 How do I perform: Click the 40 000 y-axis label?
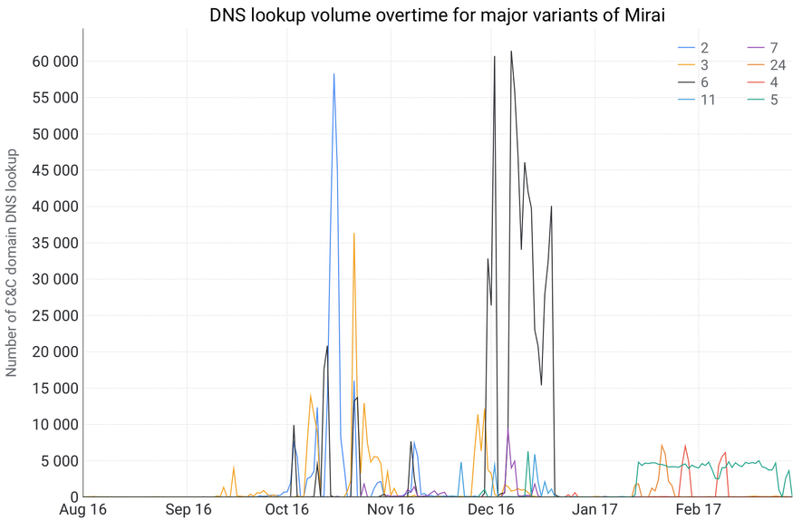click(x=55, y=207)
